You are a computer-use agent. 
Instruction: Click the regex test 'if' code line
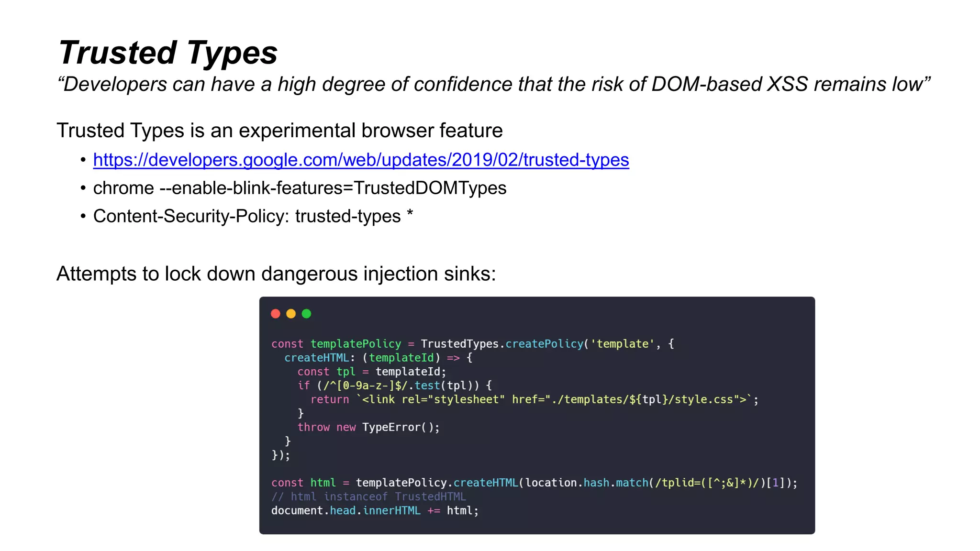click(x=395, y=386)
